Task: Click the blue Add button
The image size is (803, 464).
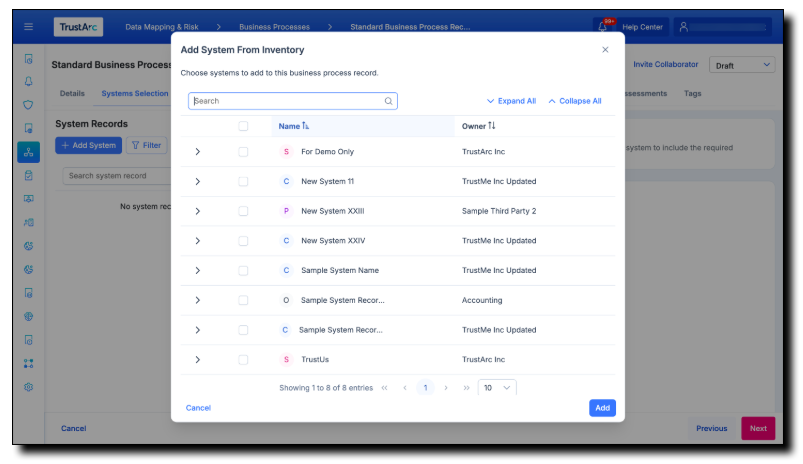Action: coord(602,408)
